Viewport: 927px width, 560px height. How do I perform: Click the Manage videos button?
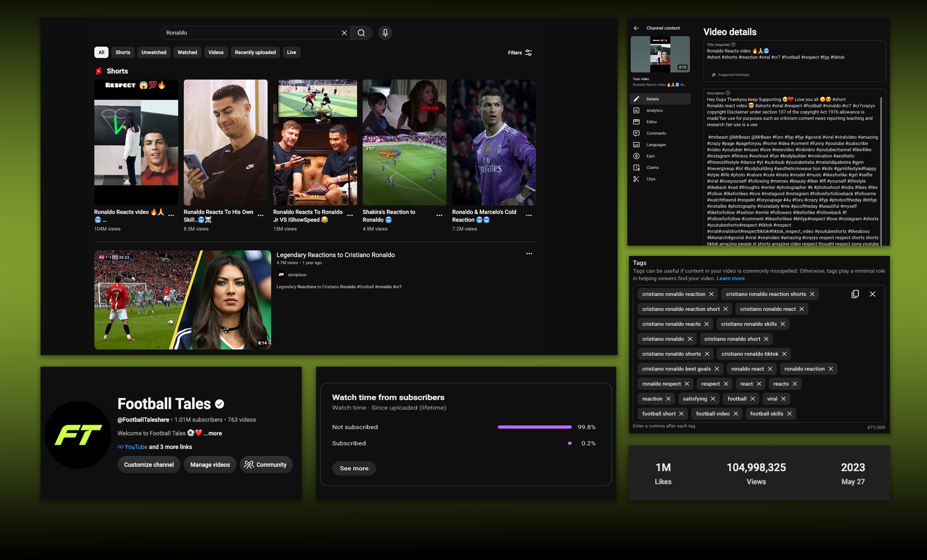point(210,465)
